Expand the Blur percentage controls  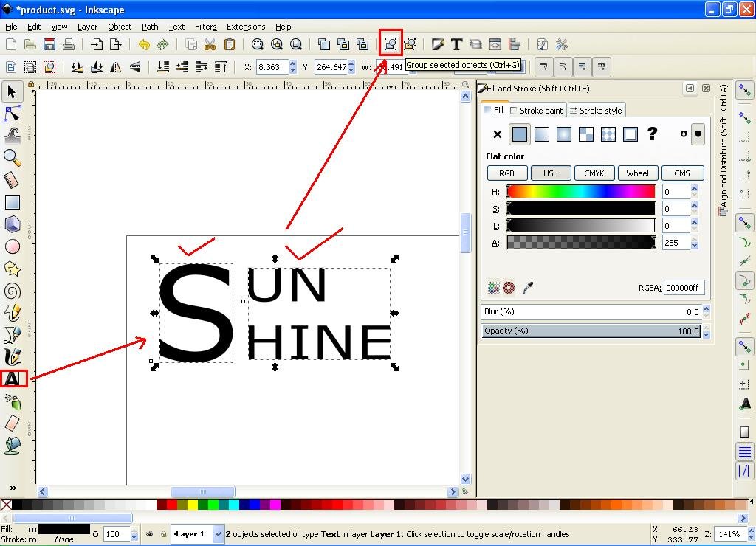point(707,311)
